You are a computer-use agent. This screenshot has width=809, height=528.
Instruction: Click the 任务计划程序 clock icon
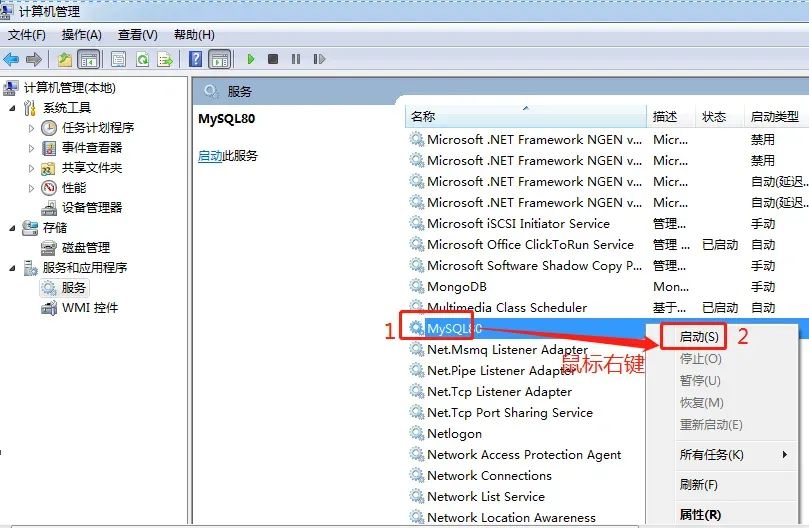pyautogui.click(x=49, y=127)
